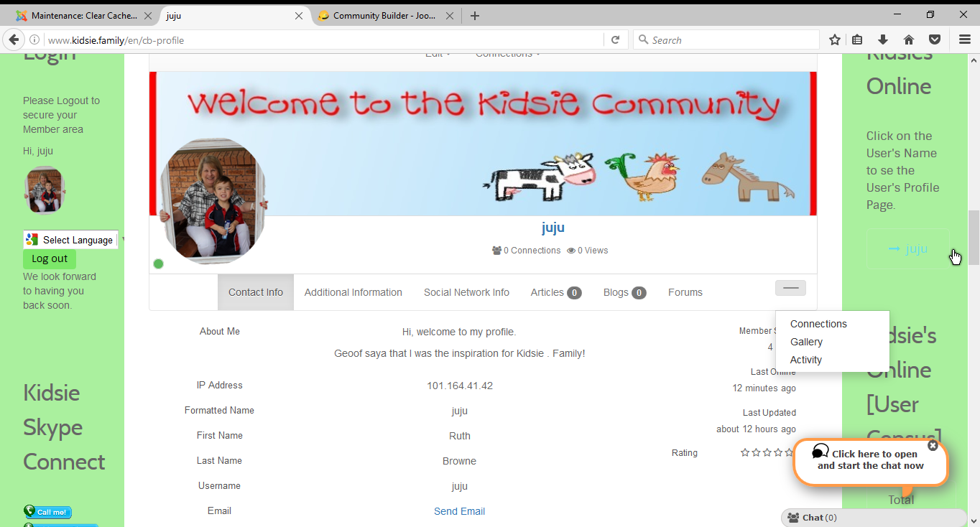Image resolution: width=980 pixels, height=527 pixels.
Task: Bookmark this page with the star icon
Action: (x=834, y=40)
